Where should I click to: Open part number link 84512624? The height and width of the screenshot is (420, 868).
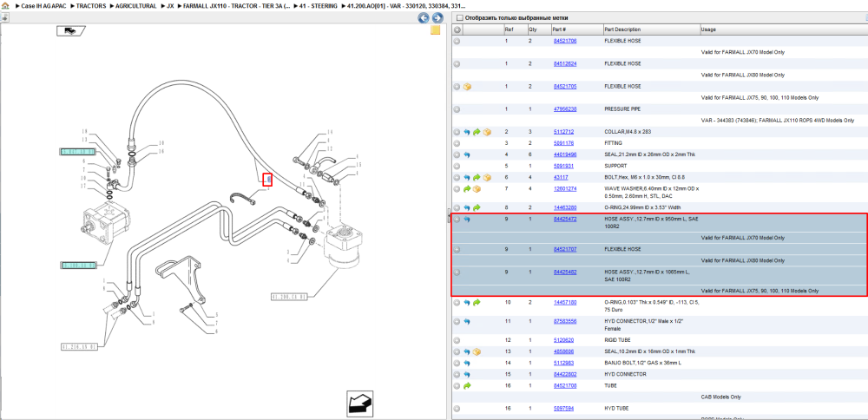tap(565, 63)
